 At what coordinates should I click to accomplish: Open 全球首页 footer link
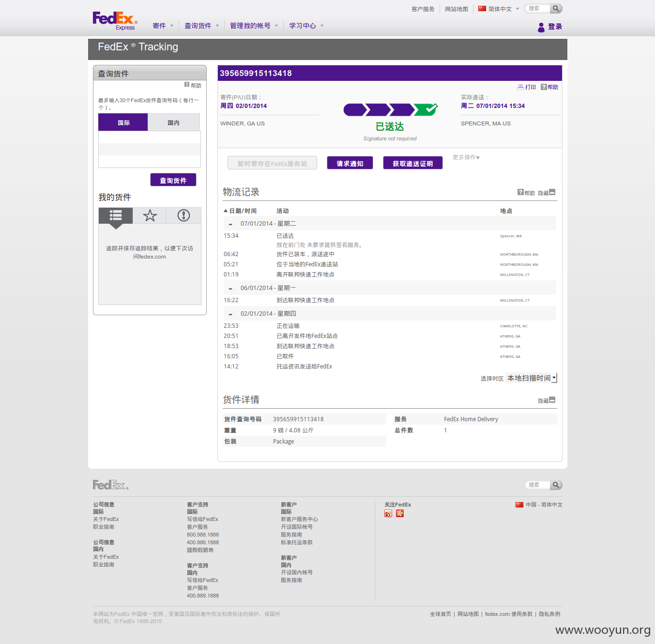pyautogui.click(x=441, y=614)
